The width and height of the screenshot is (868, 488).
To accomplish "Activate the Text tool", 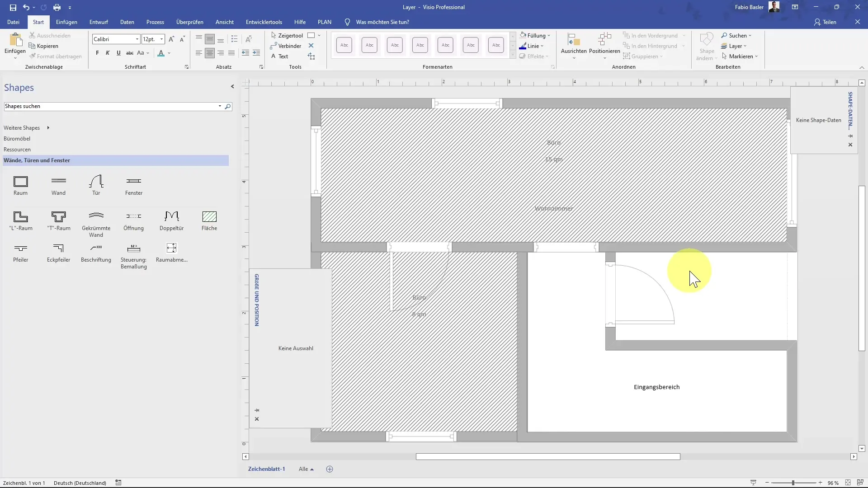I will (x=279, y=56).
